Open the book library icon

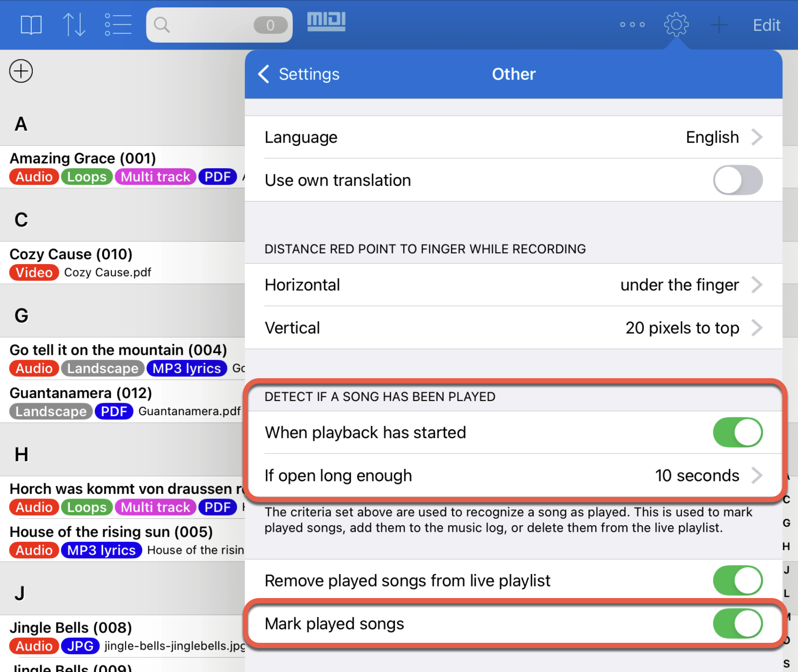coord(31,25)
